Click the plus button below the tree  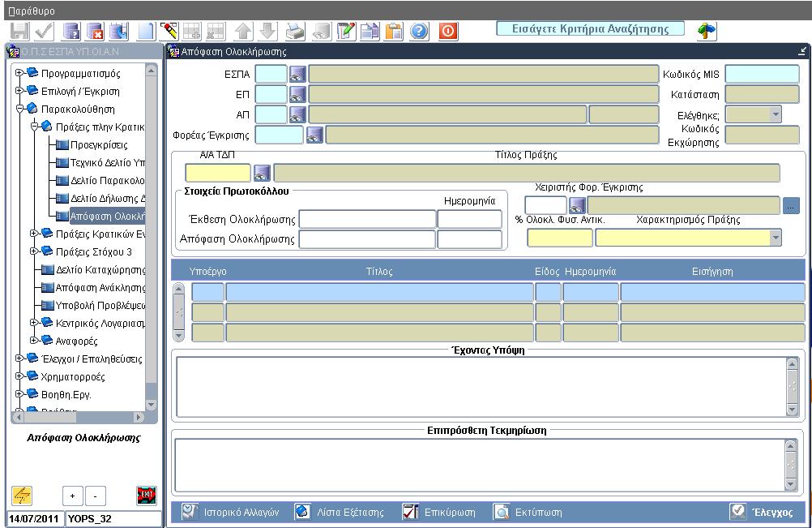tap(72, 496)
